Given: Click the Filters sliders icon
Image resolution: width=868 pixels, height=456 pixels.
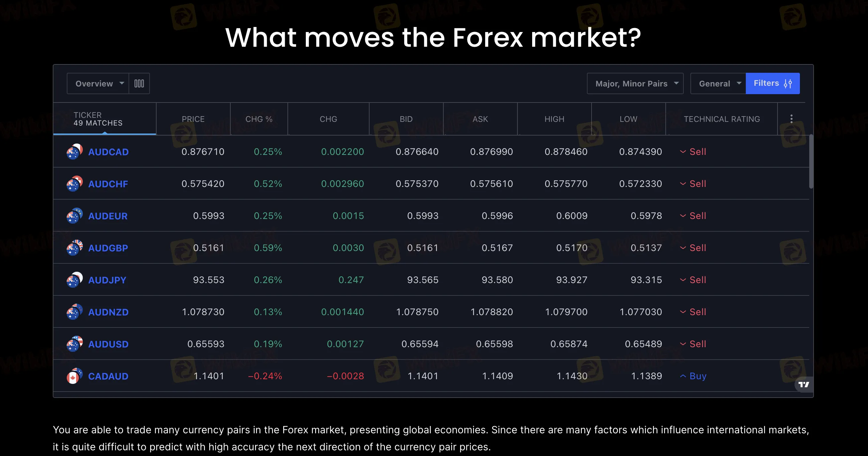Looking at the screenshot, I should (x=788, y=83).
